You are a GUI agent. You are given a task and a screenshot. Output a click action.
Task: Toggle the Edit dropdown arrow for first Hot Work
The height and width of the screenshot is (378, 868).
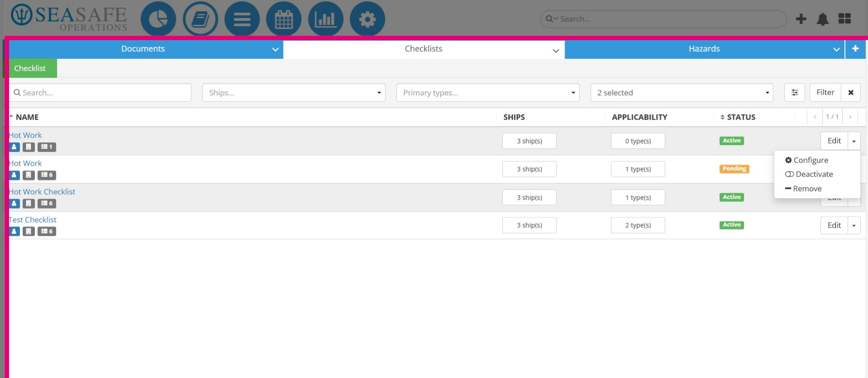pos(854,141)
